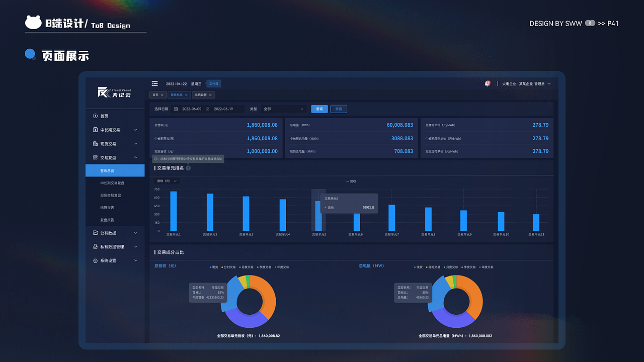This screenshot has height=362, width=644.
Task: Open the 营收（元） metric dropdown
Action: coord(167,181)
